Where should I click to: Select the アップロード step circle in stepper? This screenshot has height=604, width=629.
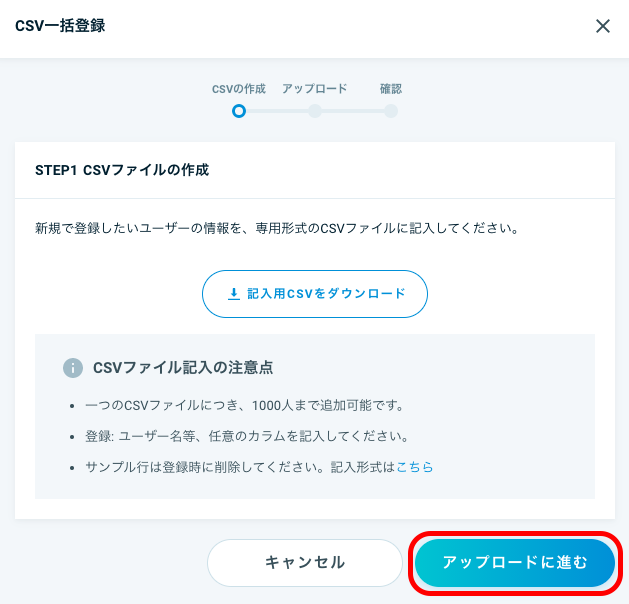tap(315, 111)
